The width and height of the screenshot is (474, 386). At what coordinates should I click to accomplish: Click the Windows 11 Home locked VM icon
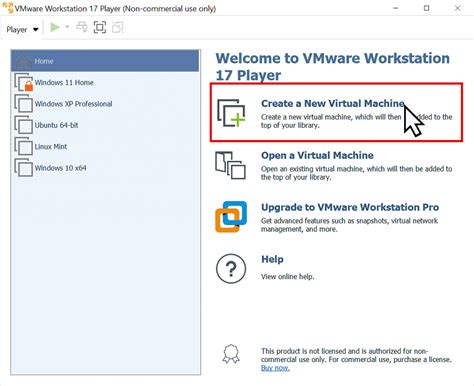pos(23,82)
